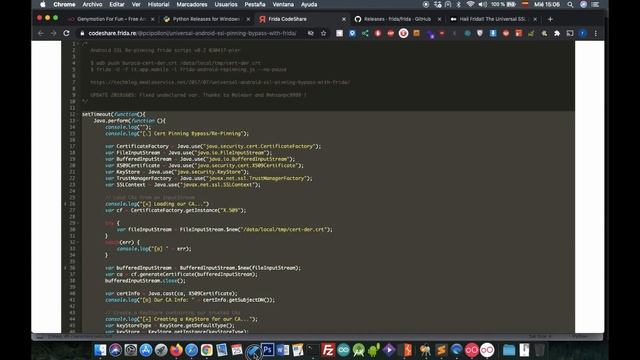Switch to the Genymotion For Fun tab
This screenshot has width=640, height=360.
111,19
